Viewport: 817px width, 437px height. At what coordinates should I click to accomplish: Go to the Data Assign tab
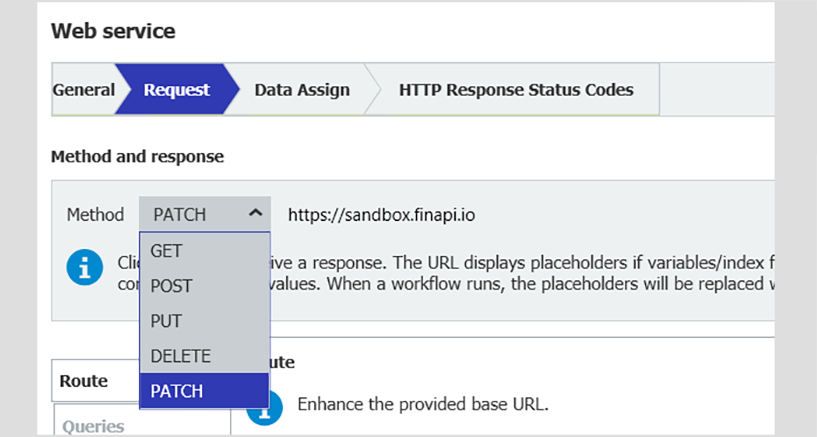302,90
